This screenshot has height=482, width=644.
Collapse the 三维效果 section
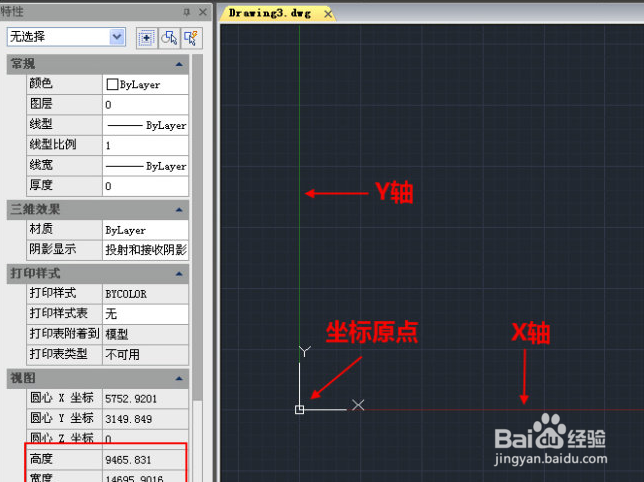pyautogui.click(x=179, y=210)
